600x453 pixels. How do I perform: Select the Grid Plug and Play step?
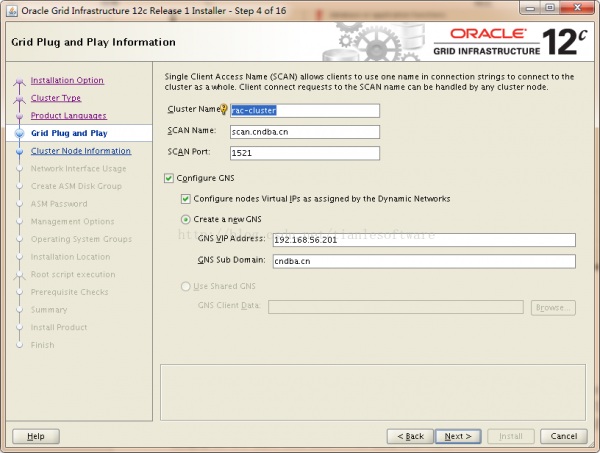coord(69,133)
